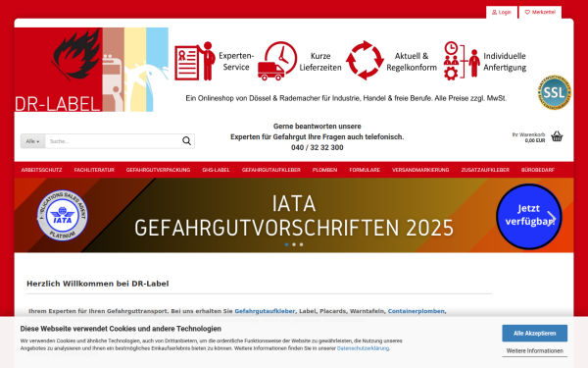This screenshot has height=368, width=588.
Task: Click the IATA Gefahrgutvorschriften 2025 banner
Action: [x=294, y=215]
